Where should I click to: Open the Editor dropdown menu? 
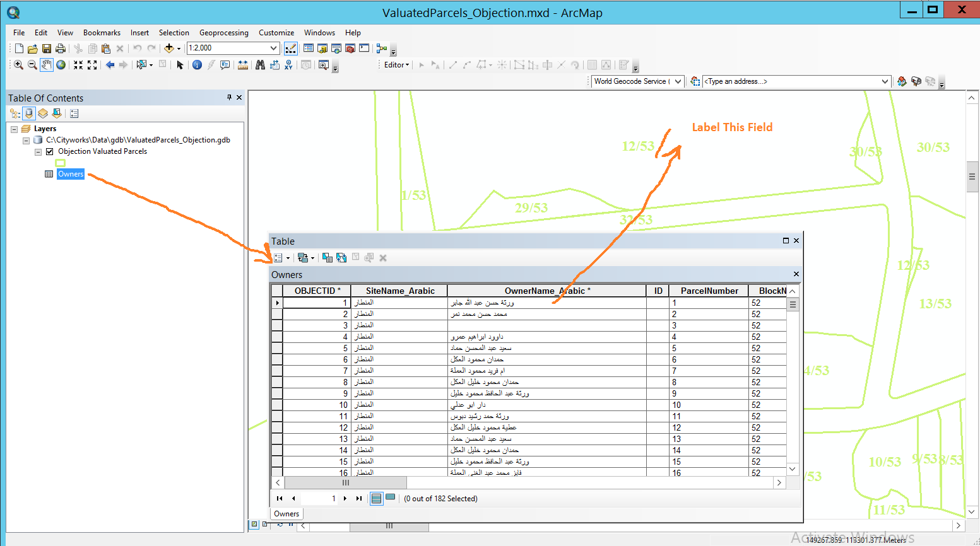[x=397, y=65]
